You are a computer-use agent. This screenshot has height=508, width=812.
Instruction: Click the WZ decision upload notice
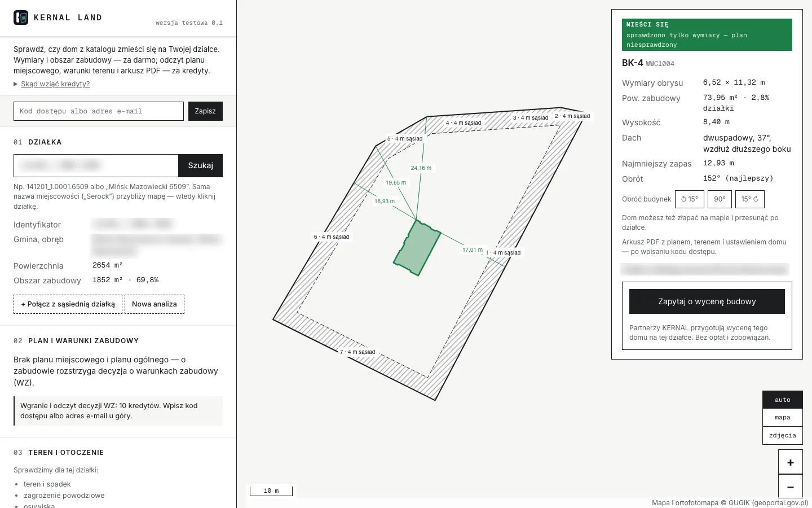click(118, 411)
